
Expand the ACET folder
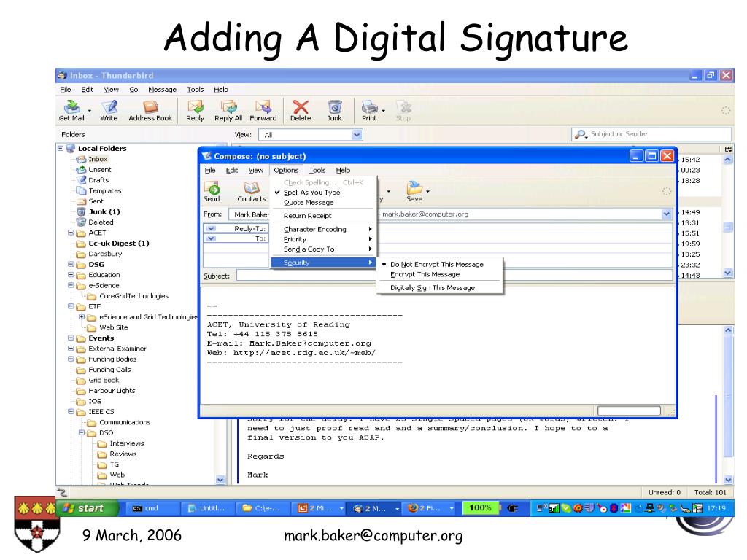[71, 233]
